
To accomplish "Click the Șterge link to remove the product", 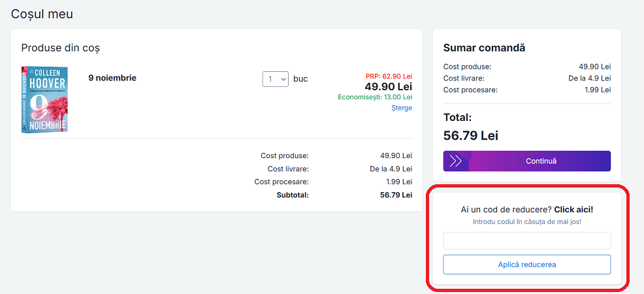I will coord(402,108).
